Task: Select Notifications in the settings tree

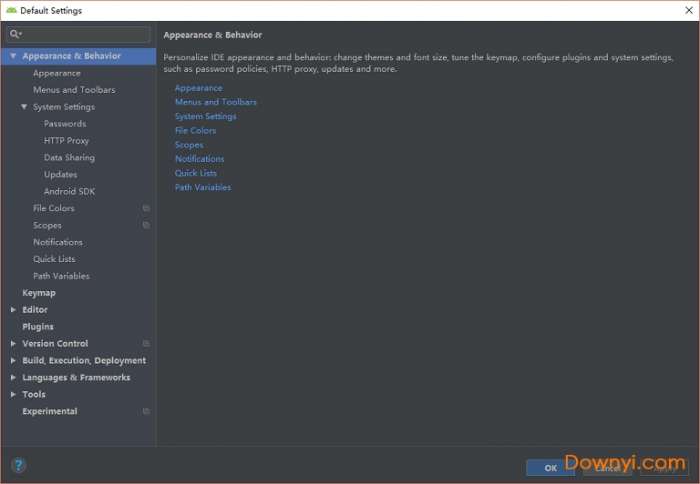Action: point(58,242)
